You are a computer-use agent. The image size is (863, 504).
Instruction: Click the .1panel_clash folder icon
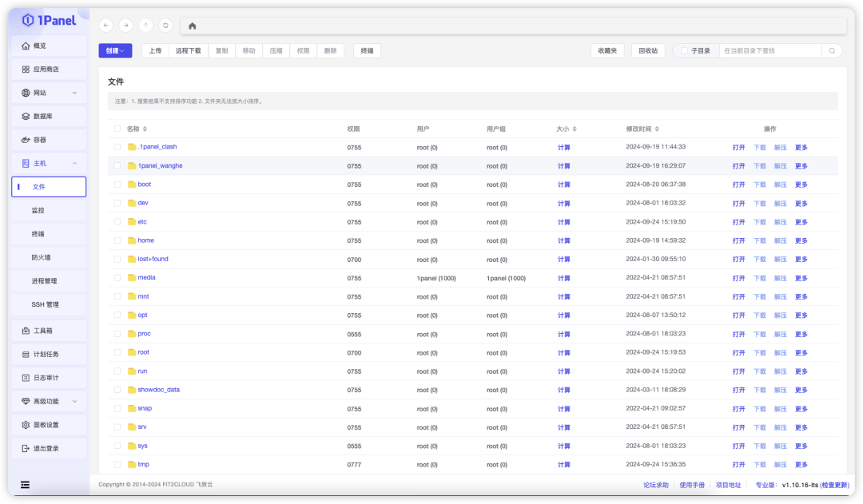click(132, 147)
